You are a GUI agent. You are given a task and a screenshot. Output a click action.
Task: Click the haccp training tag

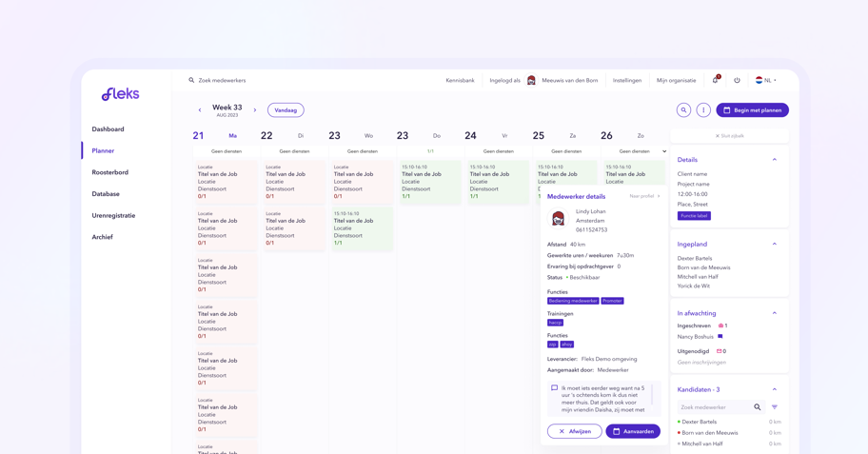click(555, 323)
